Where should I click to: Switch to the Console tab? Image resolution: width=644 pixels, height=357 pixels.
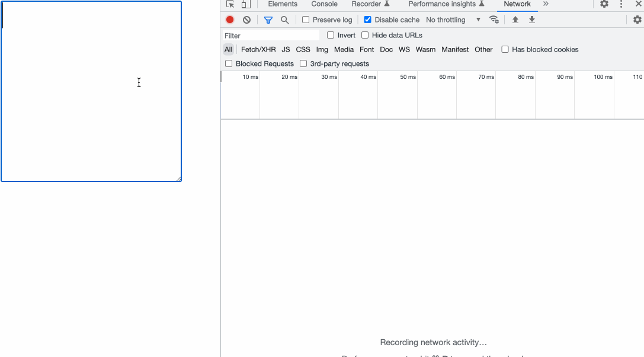[x=324, y=4]
